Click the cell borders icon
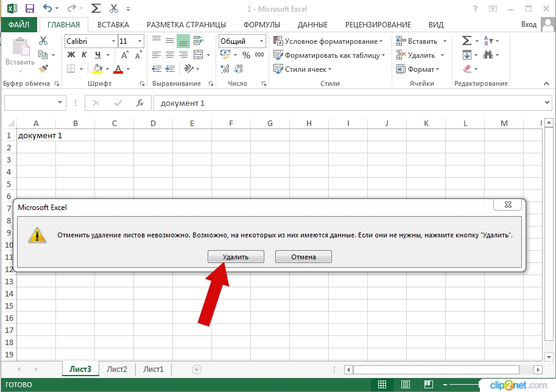556x392 pixels. click(x=71, y=69)
